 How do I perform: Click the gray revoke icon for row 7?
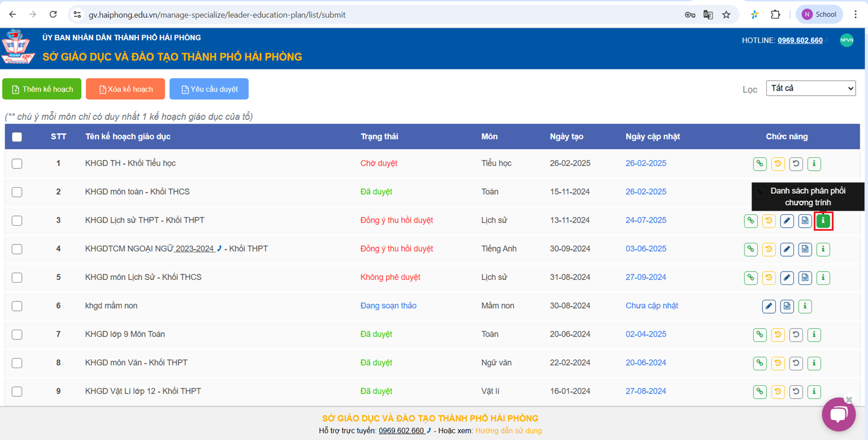click(796, 335)
